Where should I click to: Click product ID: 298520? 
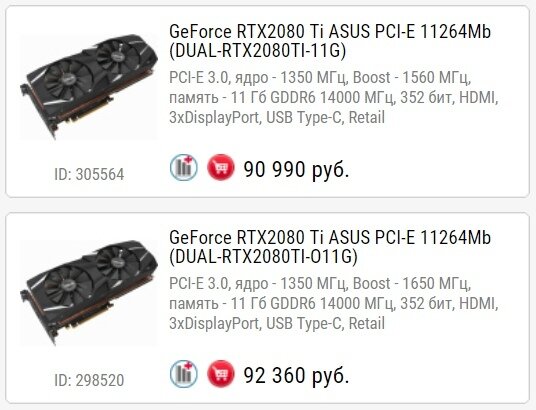coord(89,380)
